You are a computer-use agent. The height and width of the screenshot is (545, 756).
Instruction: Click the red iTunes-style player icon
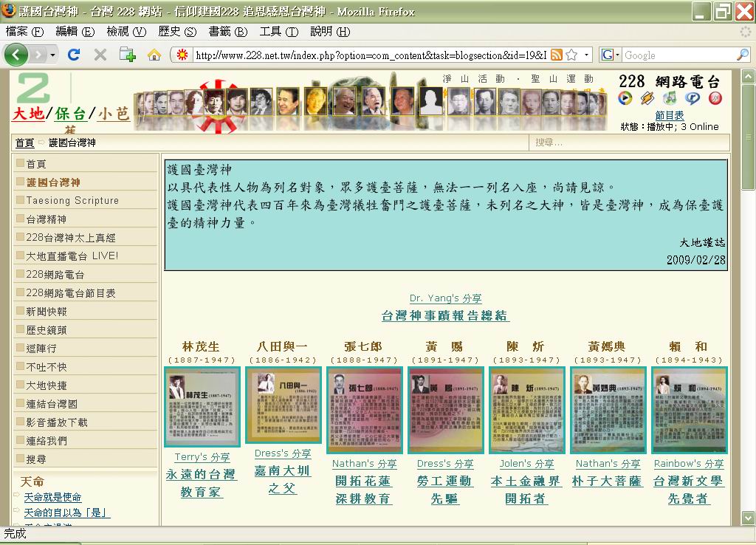[715, 98]
